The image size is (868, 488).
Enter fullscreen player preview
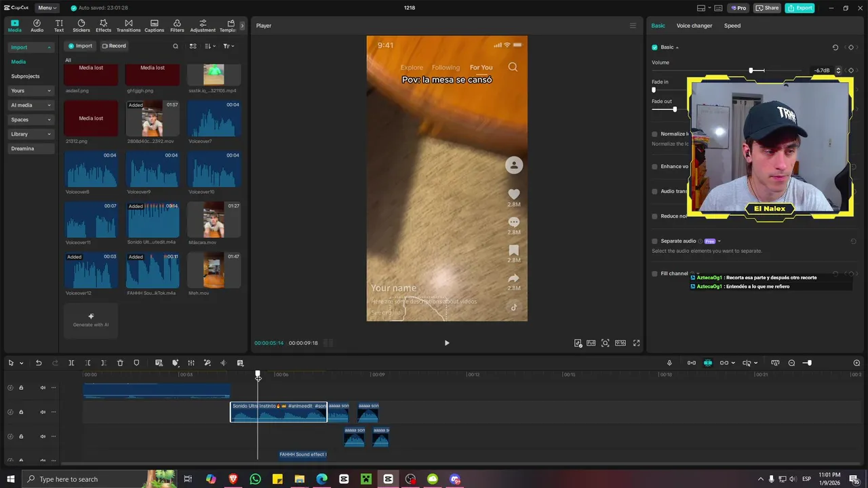(x=636, y=343)
